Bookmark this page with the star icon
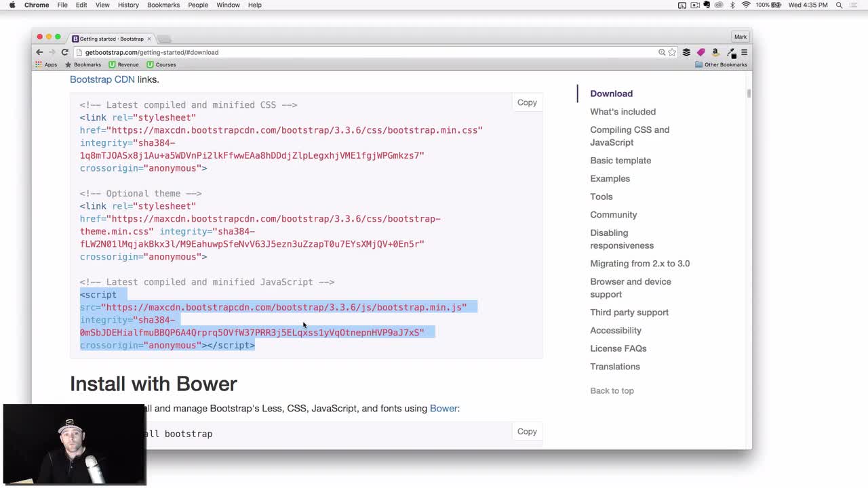The image size is (868, 488). (672, 52)
